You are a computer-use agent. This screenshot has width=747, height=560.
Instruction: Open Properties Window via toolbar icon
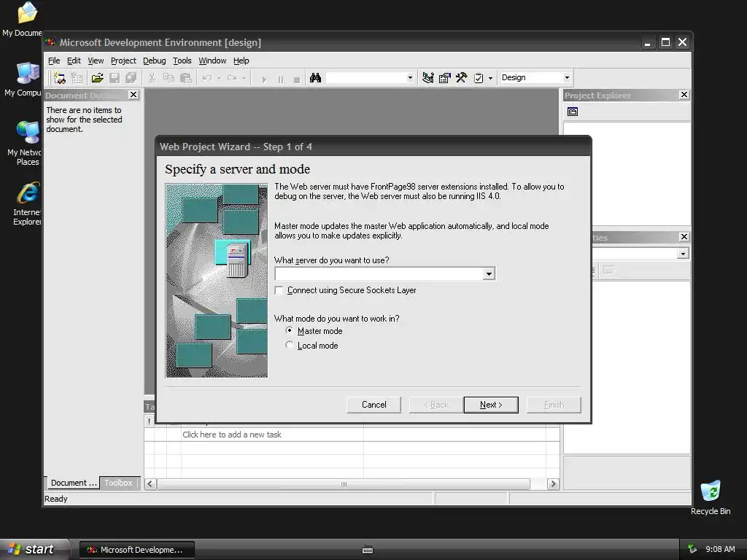[444, 78]
